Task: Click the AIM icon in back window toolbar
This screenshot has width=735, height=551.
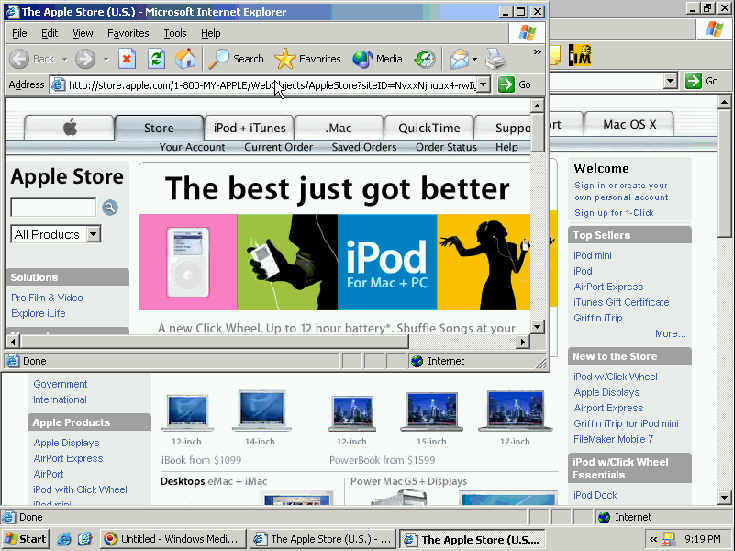Action: [580, 55]
